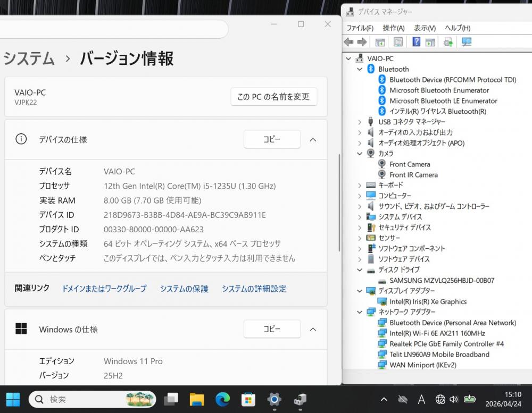
Task: Open Microsoft Edge from the taskbar
Action: (x=222, y=399)
